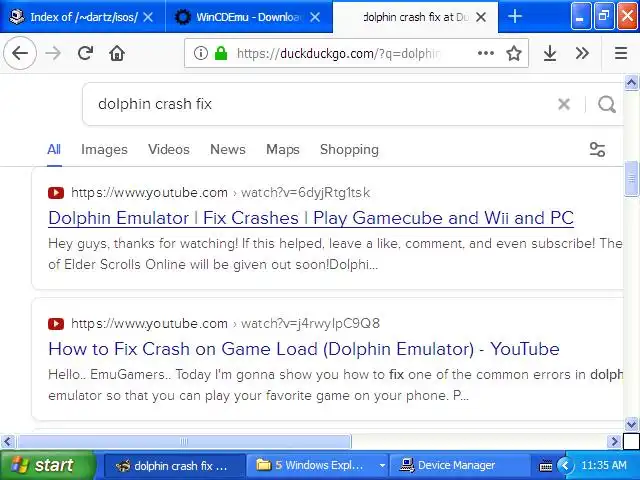640x480 pixels.
Task: Expand Windows Explorer group dropdown arrow
Action: pos(382,466)
